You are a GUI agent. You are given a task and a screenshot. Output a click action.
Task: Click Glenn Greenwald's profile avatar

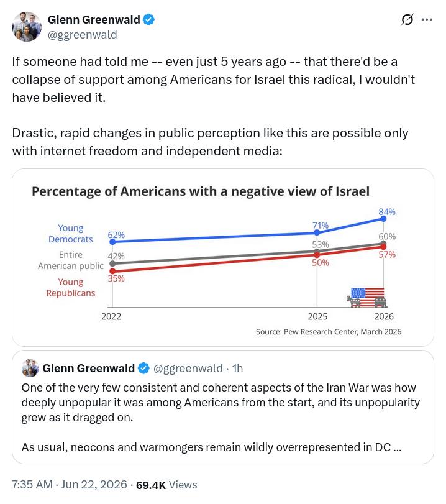click(27, 27)
